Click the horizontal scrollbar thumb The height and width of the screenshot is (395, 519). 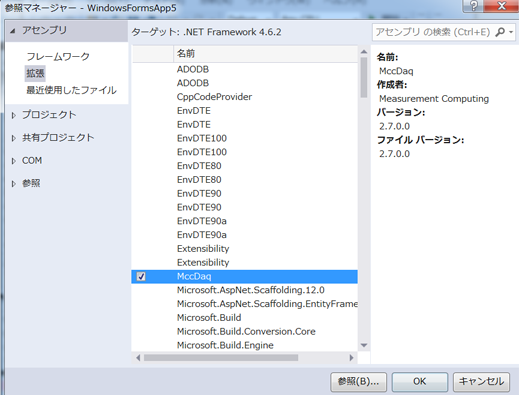221,358
